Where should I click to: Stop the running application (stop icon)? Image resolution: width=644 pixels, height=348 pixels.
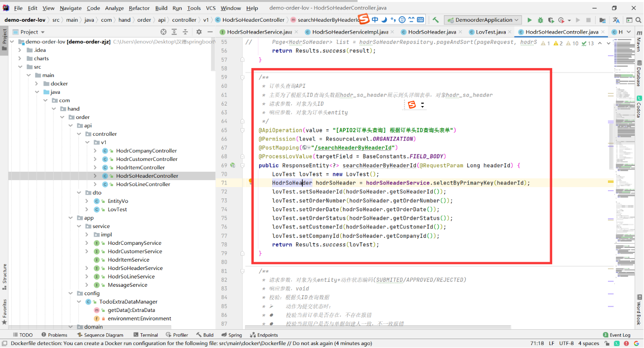[x=588, y=20]
